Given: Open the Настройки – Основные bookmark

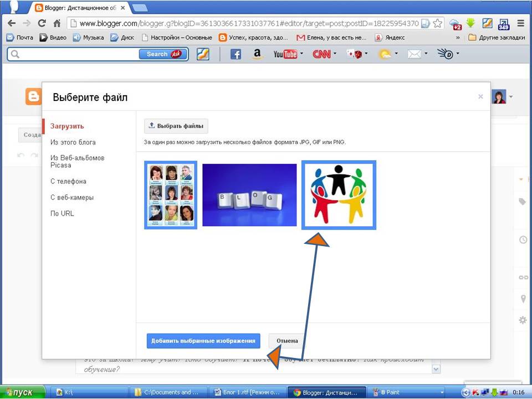Looking at the screenshot, I should tap(177, 38).
